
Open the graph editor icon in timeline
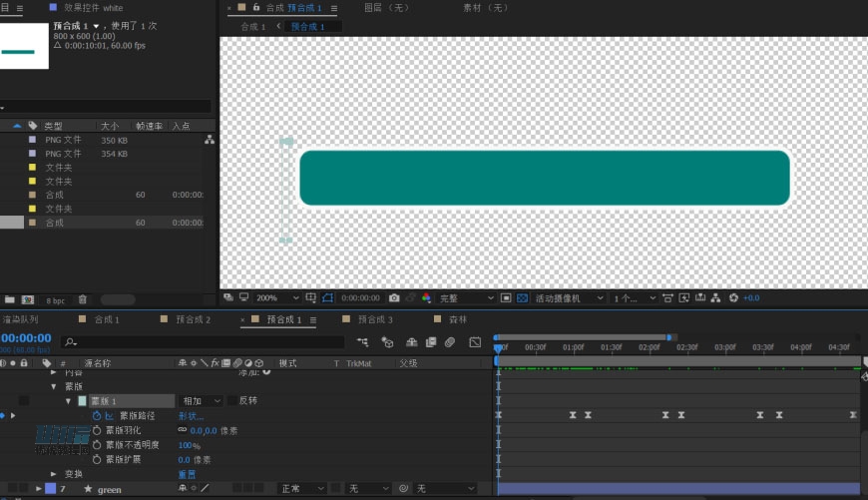click(x=475, y=342)
